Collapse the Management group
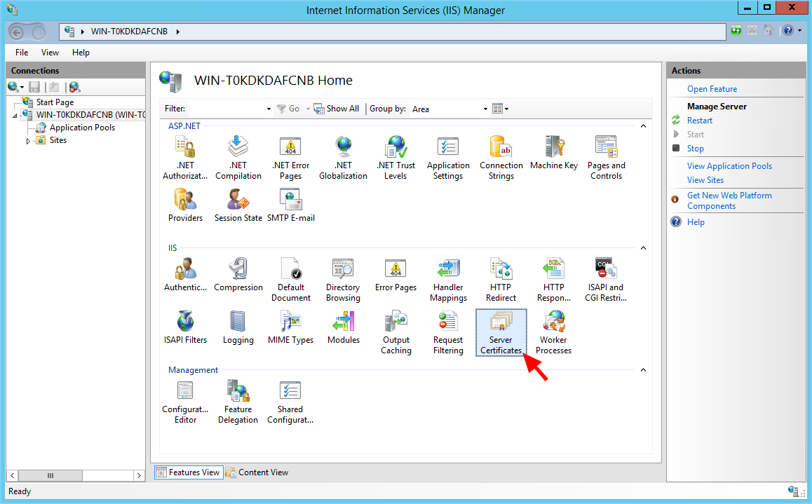The image size is (812, 504). pyautogui.click(x=643, y=370)
